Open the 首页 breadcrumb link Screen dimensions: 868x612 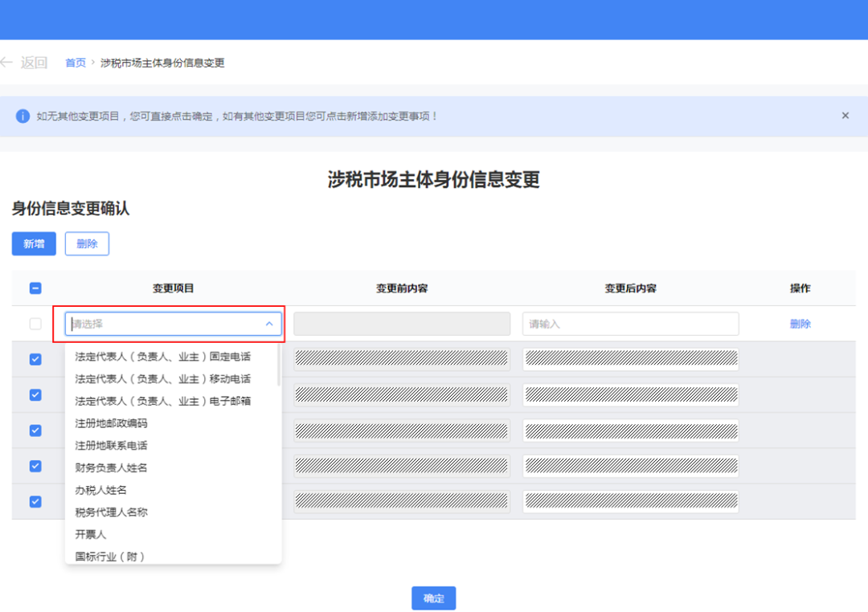76,63
